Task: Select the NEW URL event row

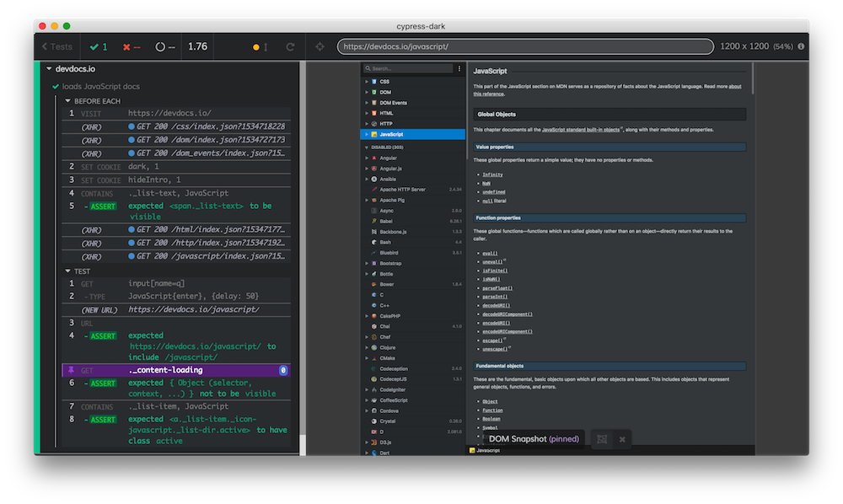Action: [176, 309]
